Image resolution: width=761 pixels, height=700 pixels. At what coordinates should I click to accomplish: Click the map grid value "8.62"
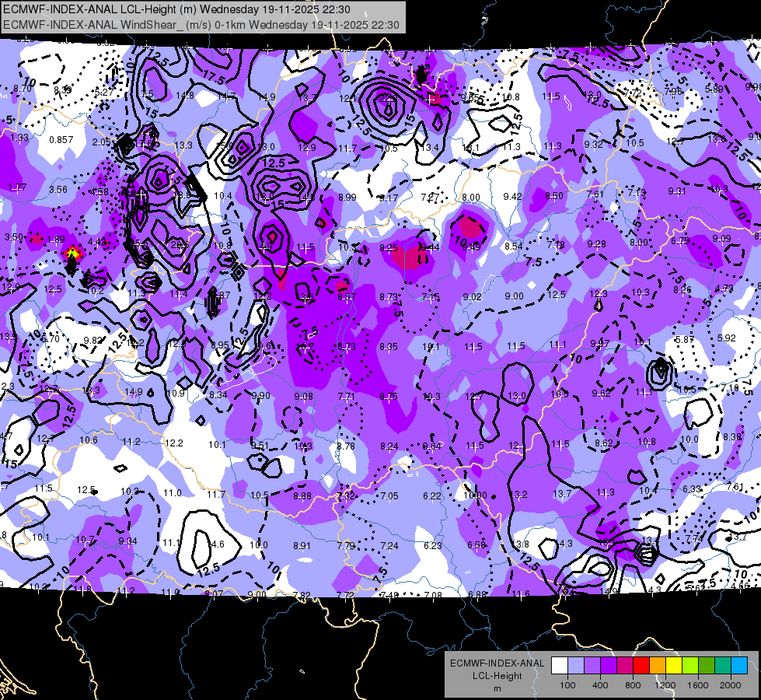604,443
